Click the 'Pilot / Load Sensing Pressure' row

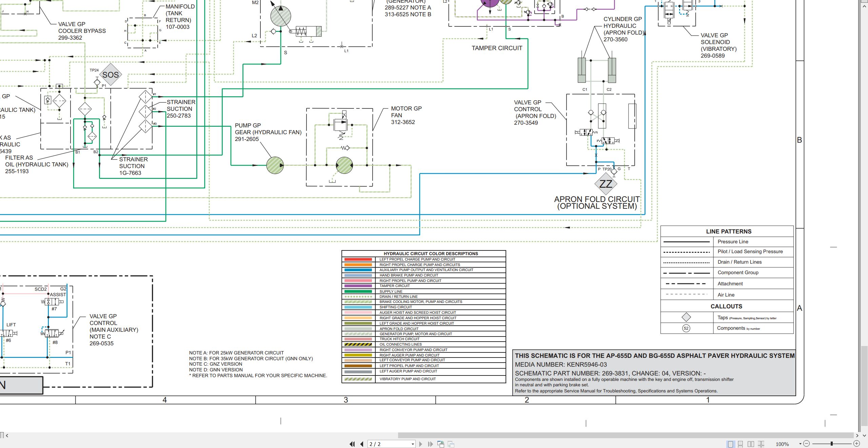[x=727, y=251]
